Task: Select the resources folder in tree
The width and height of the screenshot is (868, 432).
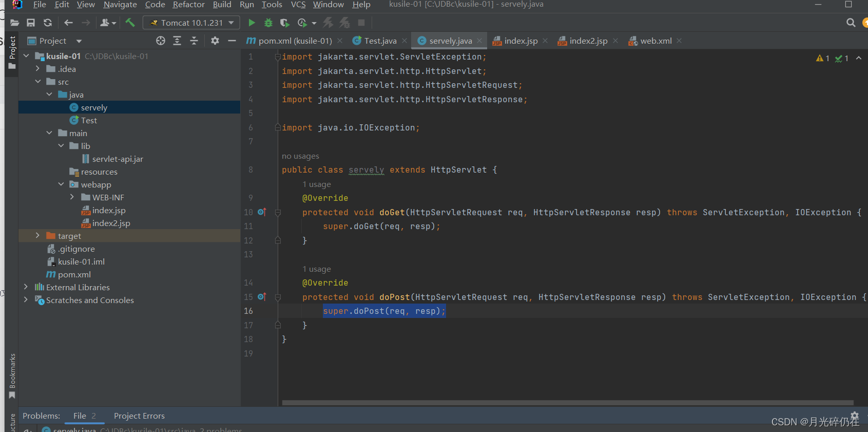Action: click(99, 172)
